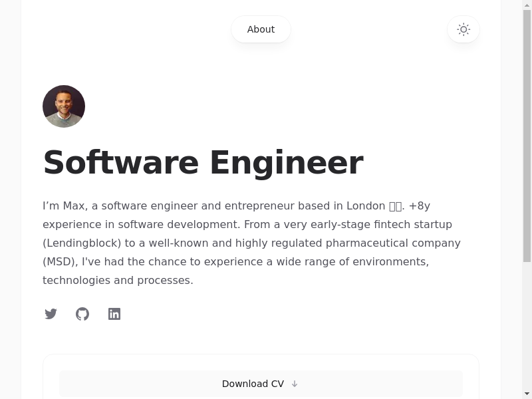Click the words 'technologies and processes'
The width and height of the screenshot is (532, 399).
click(x=117, y=280)
